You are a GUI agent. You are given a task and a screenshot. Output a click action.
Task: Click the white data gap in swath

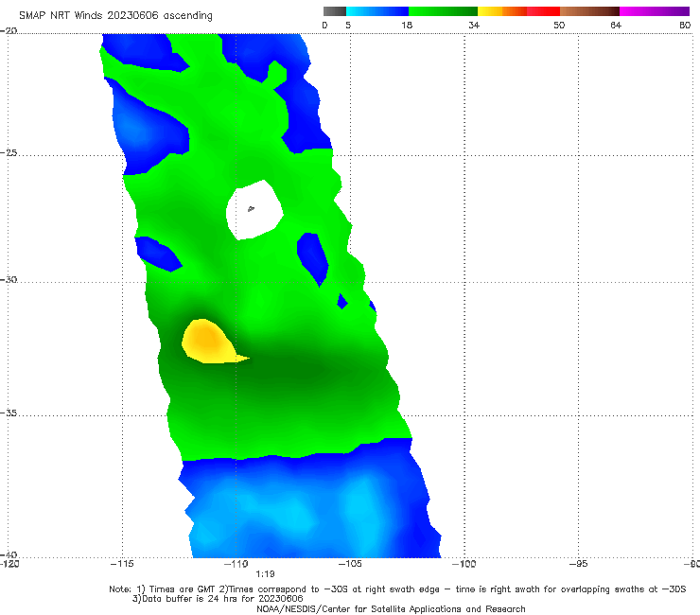coord(254,210)
